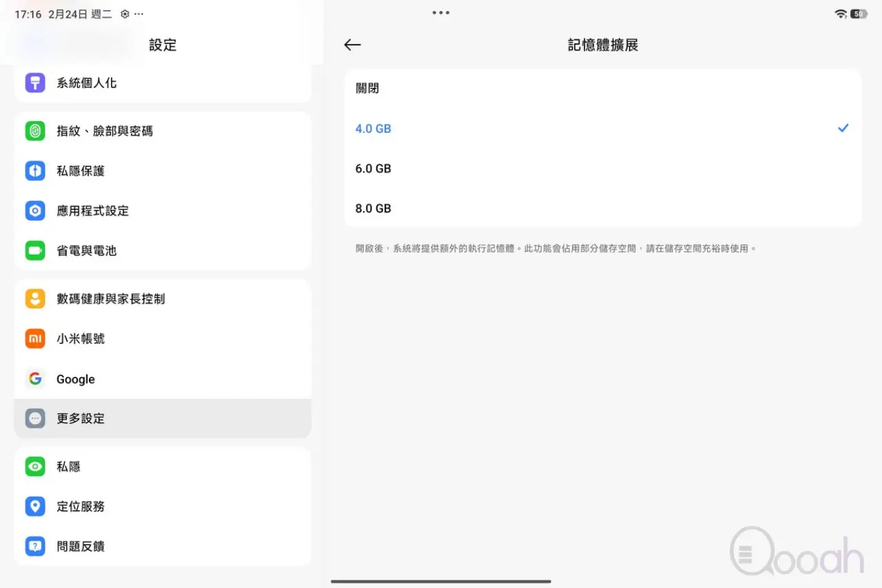Tap the green battery icon
This screenshot has width=882, height=588.
[x=35, y=251]
